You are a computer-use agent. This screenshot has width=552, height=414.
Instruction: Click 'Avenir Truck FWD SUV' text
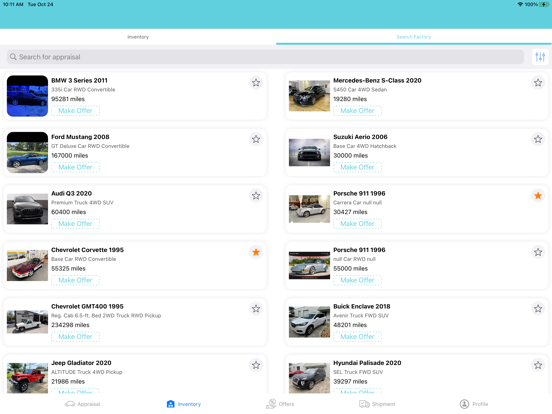coord(361,315)
